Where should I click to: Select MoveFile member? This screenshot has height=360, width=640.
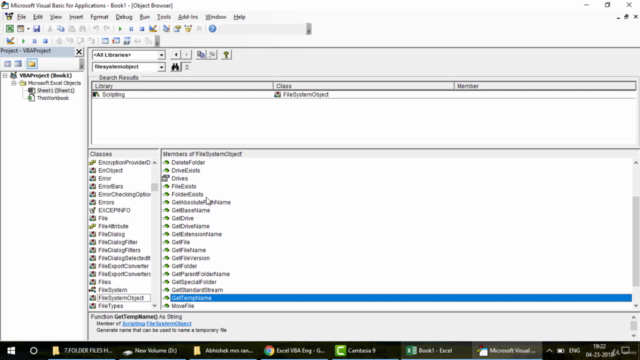[x=182, y=306]
